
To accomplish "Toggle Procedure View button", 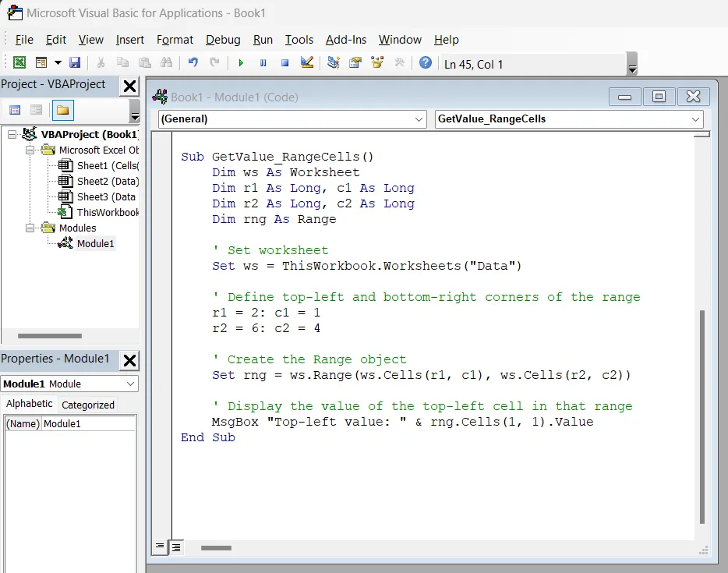I will 159,547.
